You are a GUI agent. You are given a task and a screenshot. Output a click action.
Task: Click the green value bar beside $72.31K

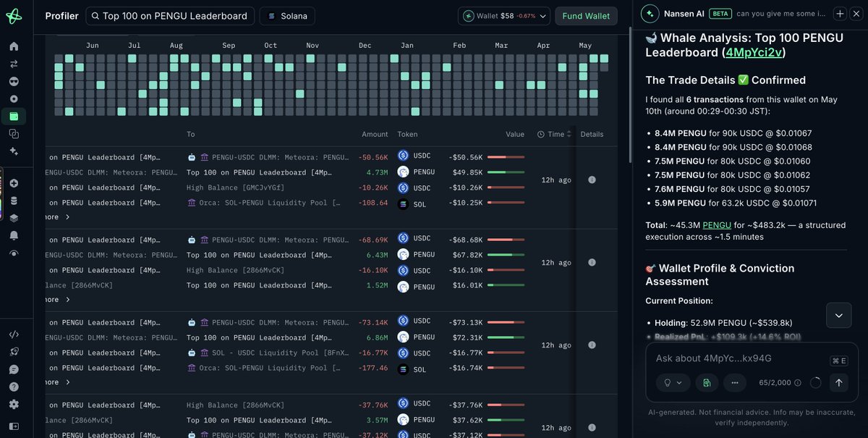(506, 337)
